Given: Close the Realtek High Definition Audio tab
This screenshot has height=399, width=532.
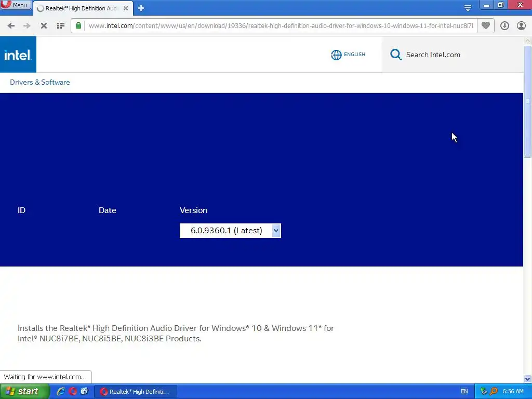Looking at the screenshot, I should (x=126, y=8).
